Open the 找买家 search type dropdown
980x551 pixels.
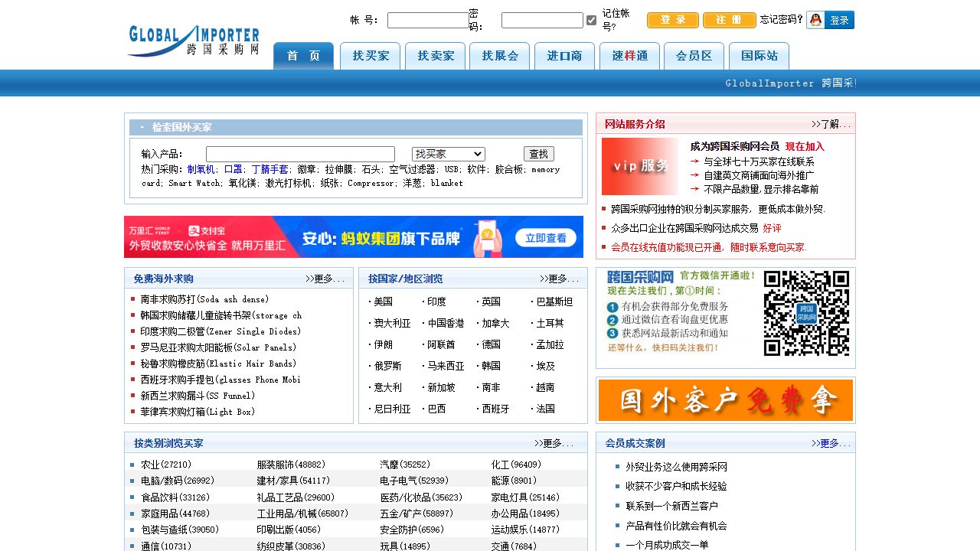pyautogui.click(x=448, y=154)
